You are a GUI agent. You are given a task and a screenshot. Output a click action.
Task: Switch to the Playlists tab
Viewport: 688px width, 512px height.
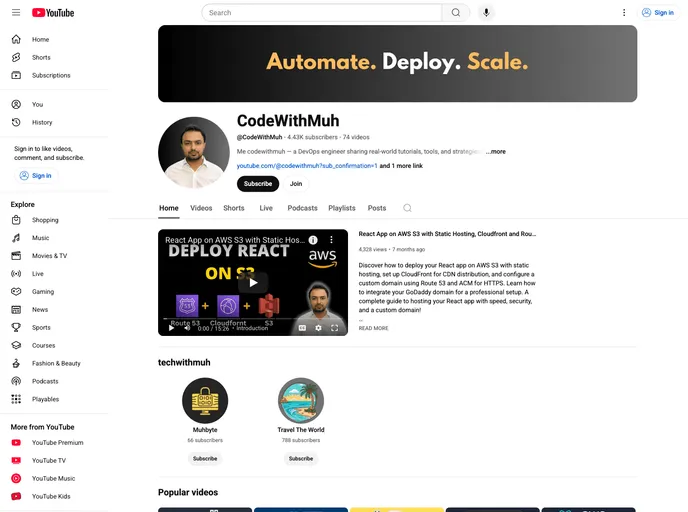[x=342, y=208]
